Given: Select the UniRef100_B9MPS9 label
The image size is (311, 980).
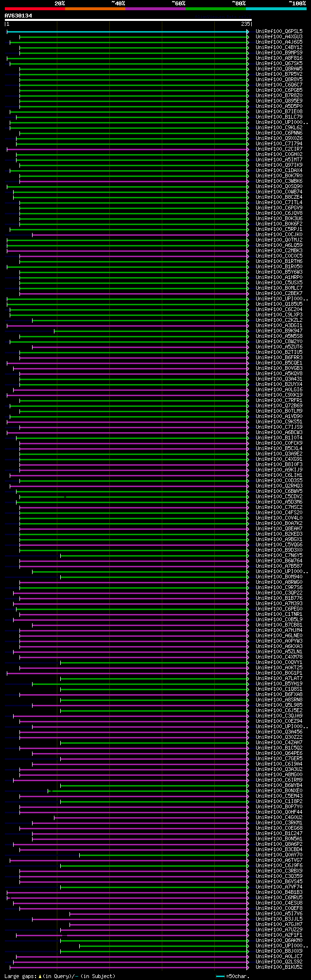Looking at the screenshot, I should 279,53.
